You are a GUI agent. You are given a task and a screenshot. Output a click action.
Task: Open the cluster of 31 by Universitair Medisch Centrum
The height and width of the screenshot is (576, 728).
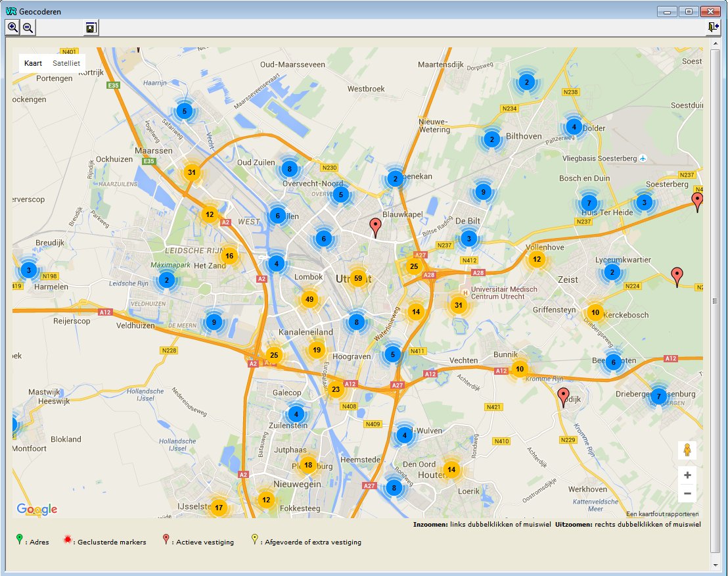[x=458, y=305]
